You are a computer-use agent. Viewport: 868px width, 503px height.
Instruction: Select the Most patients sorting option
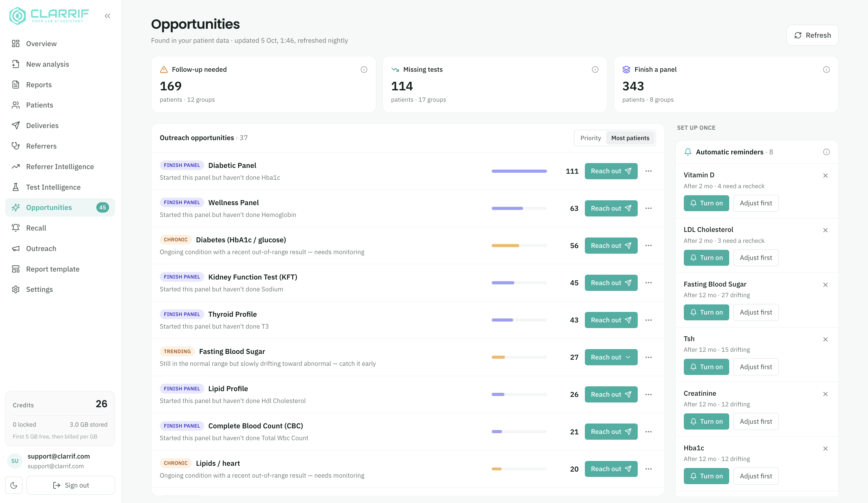630,138
